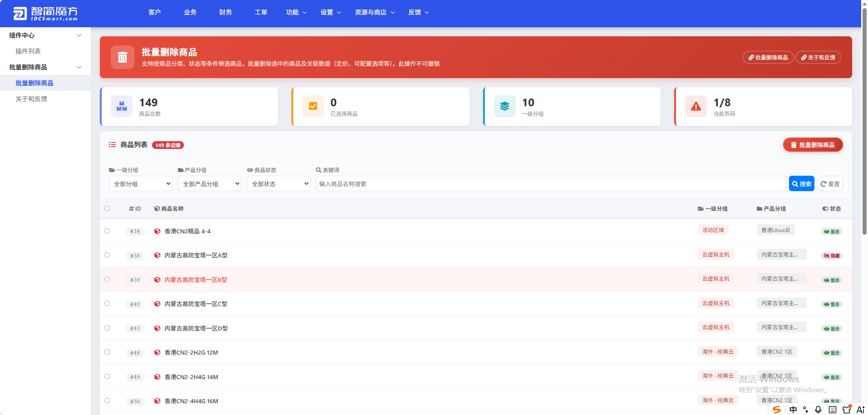Screen dimensions: 868x415
Task: Click the 149 条记录 badge
Action: pos(168,145)
